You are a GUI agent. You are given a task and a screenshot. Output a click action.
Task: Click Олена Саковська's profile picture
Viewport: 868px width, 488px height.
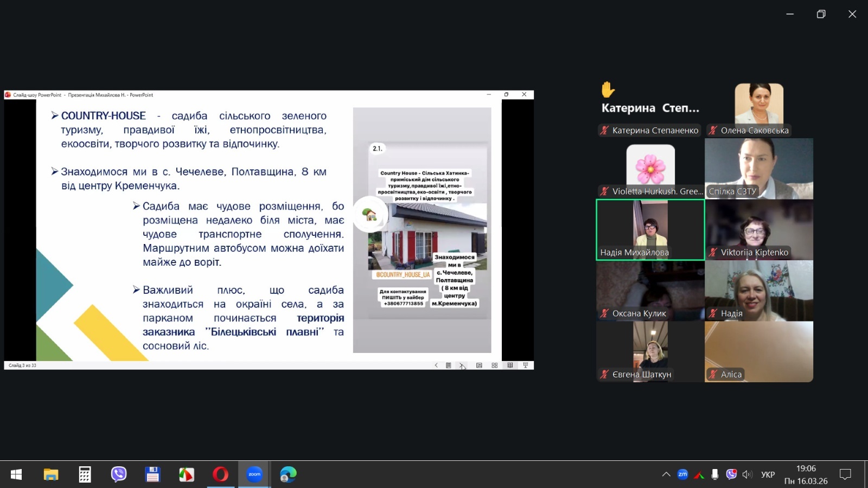(758, 104)
